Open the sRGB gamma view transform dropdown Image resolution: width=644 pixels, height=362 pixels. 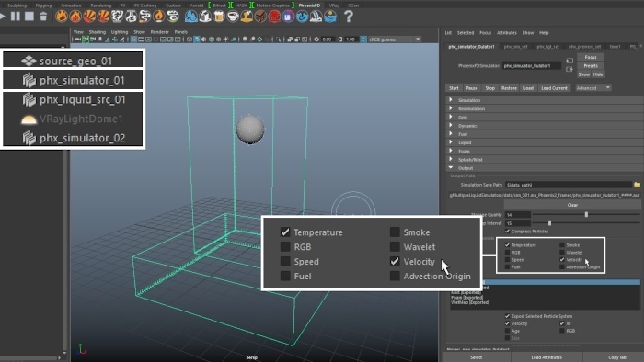(395, 40)
